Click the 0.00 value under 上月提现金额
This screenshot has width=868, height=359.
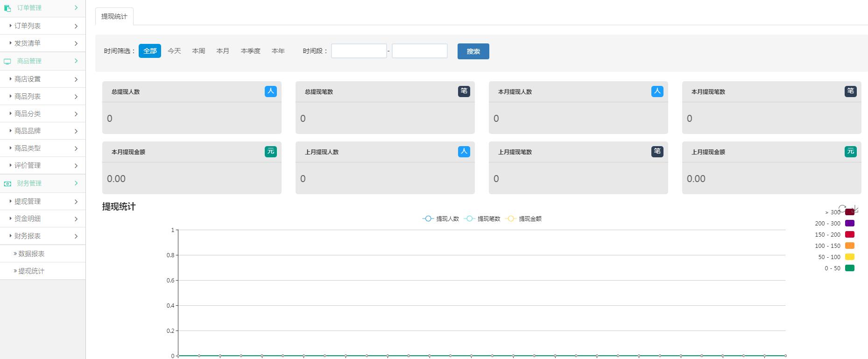(696, 179)
